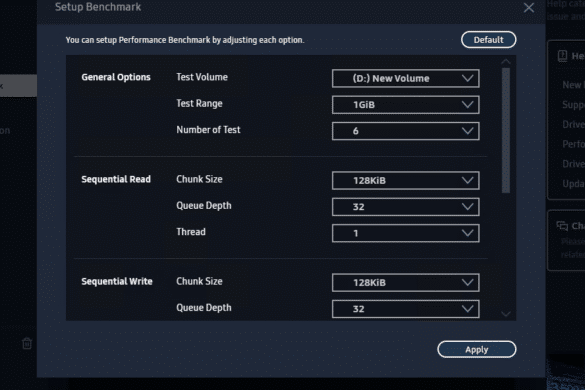Image resolution: width=585 pixels, height=390 pixels.
Task: Click the Apply button
Action: (x=476, y=349)
